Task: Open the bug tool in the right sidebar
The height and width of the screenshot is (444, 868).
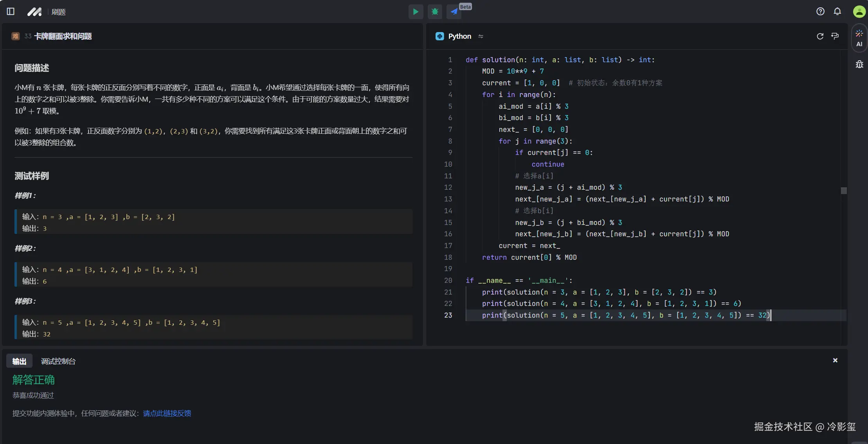Action: [x=859, y=64]
